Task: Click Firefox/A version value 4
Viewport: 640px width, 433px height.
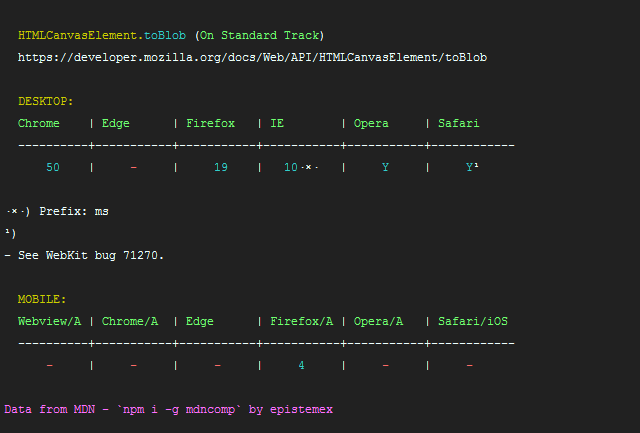Action: point(301,365)
